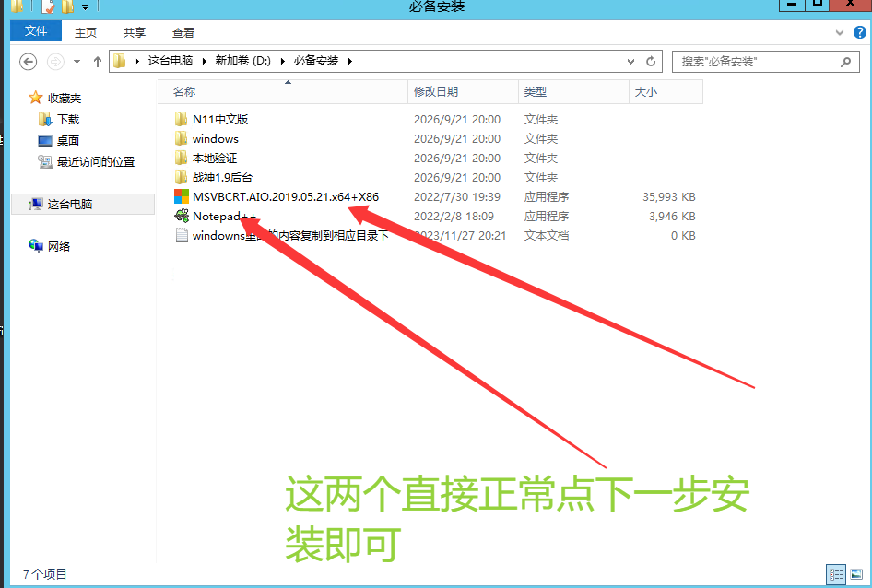872x588 pixels.
Task: Select the 本地验证 folder
Action: (x=215, y=158)
